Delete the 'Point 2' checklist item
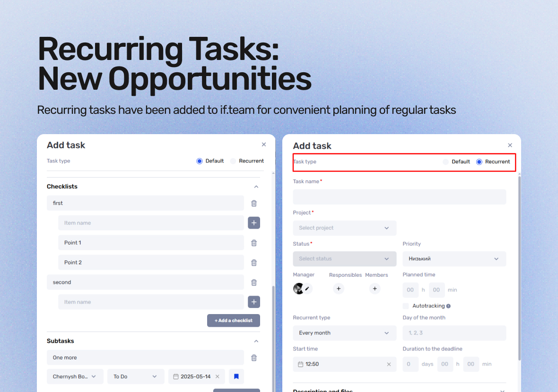 (x=254, y=263)
